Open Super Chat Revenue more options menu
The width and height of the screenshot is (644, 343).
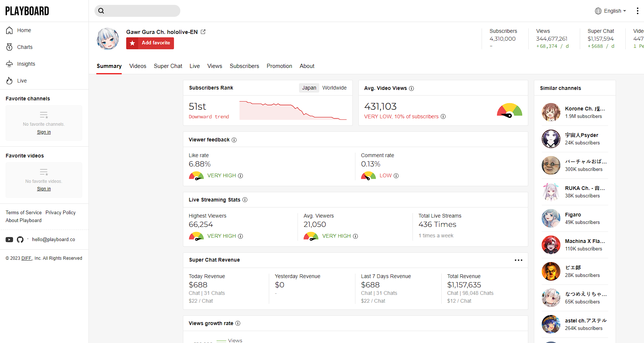tap(519, 260)
